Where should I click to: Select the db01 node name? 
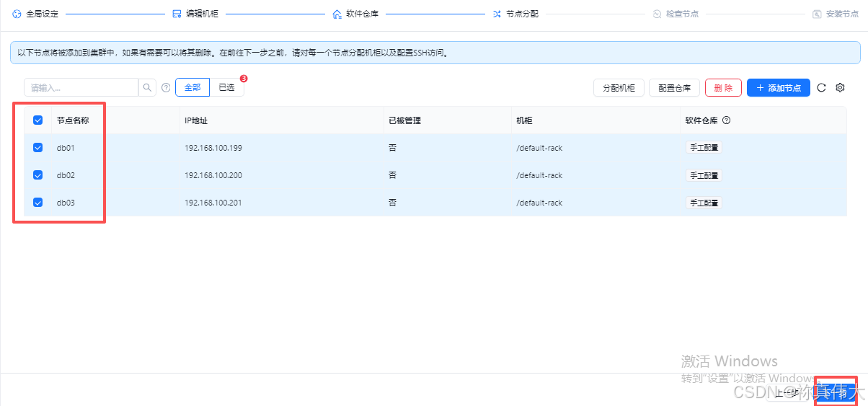pyautogui.click(x=66, y=148)
